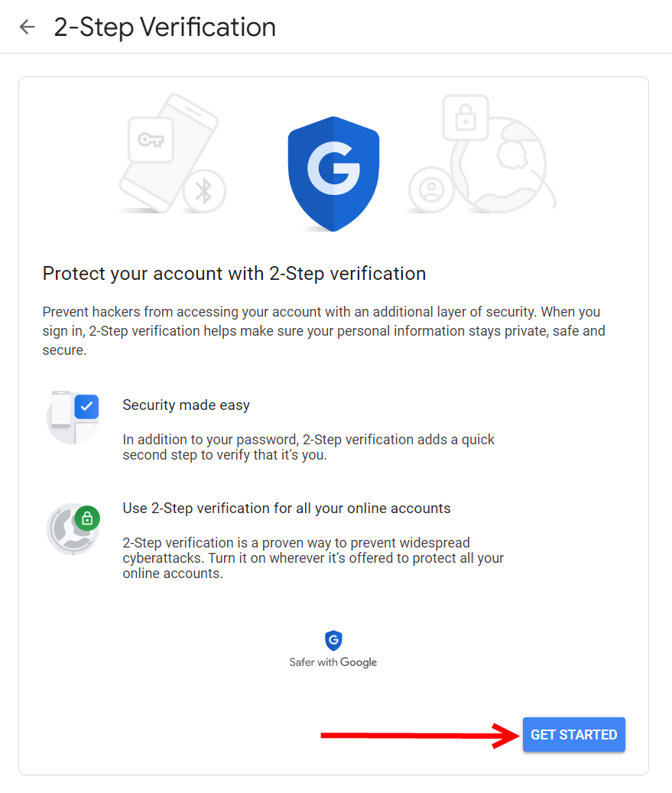Screen dimensions: 672x793
Task: Click the red arrow pointing to button
Action: tap(420, 736)
